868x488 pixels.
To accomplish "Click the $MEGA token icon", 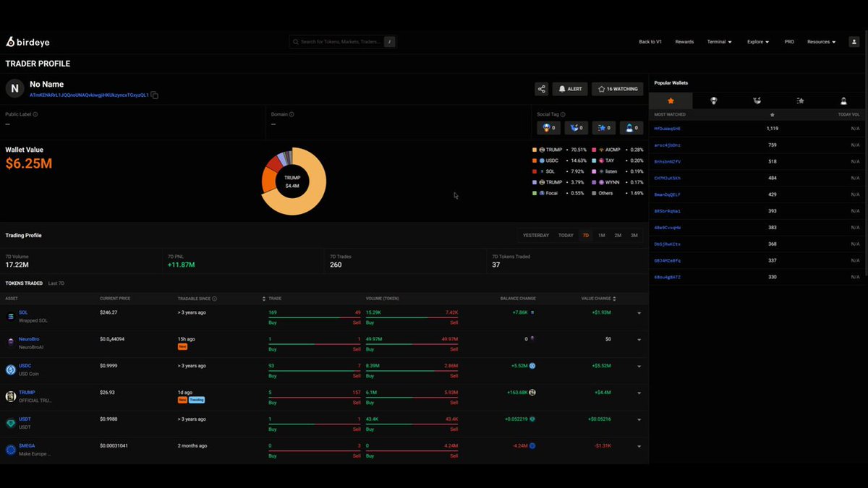I will tap(11, 450).
